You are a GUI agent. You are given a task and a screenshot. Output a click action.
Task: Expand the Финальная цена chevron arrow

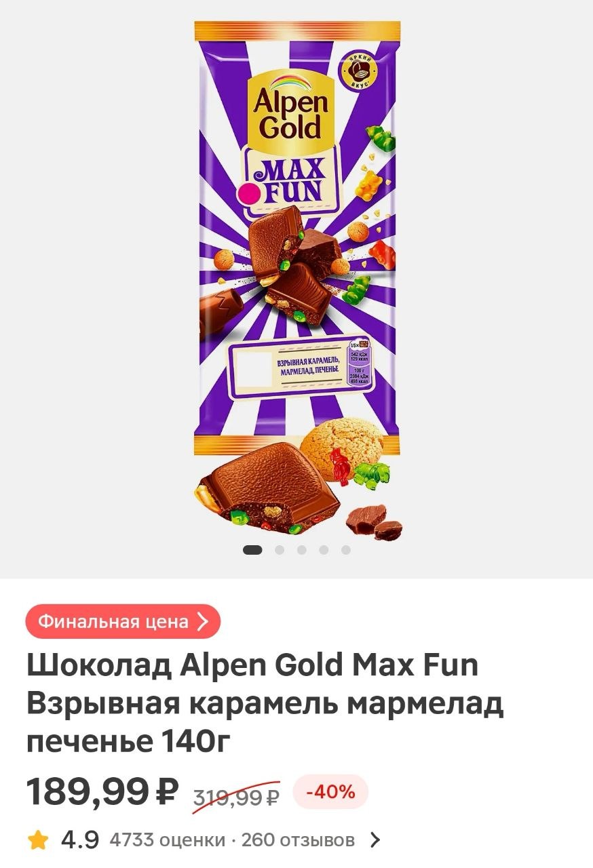pyautogui.click(x=201, y=621)
